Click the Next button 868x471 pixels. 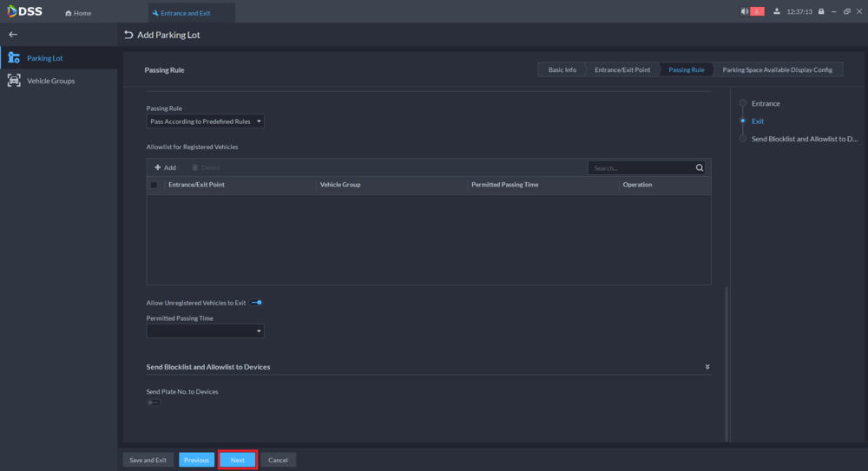point(237,460)
